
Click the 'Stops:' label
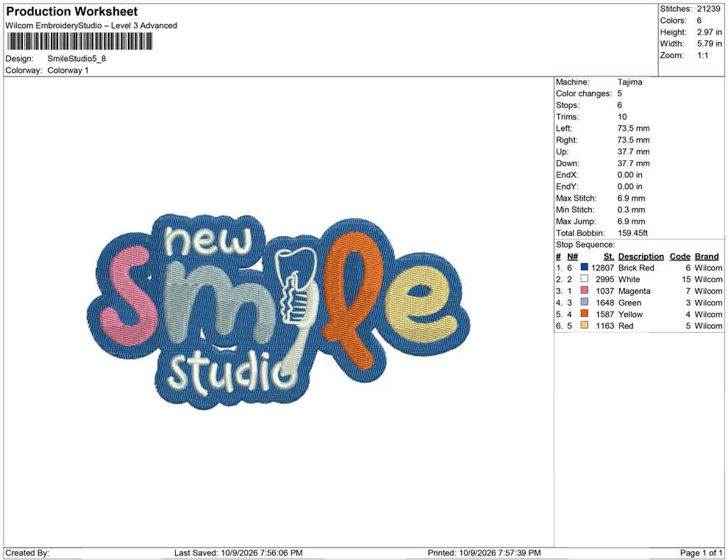(x=568, y=105)
